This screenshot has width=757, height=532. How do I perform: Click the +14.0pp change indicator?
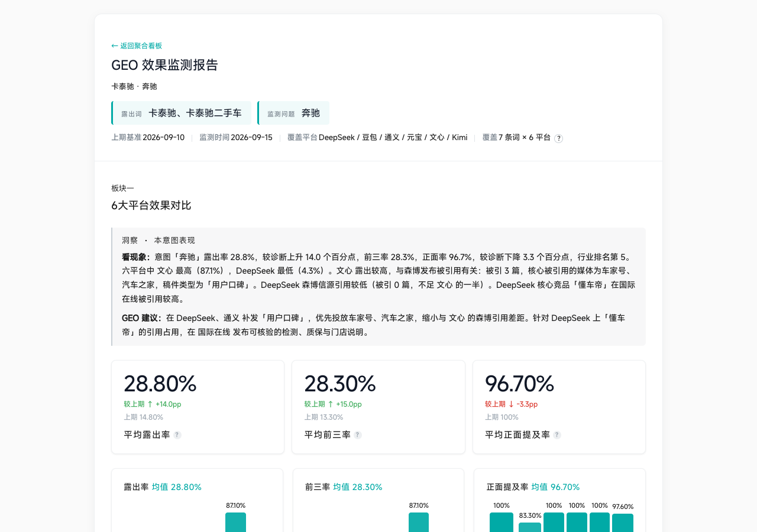coord(153,404)
